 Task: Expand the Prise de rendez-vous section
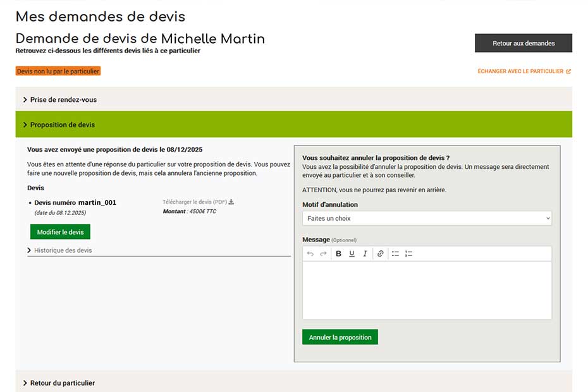pyautogui.click(x=63, y=100)
